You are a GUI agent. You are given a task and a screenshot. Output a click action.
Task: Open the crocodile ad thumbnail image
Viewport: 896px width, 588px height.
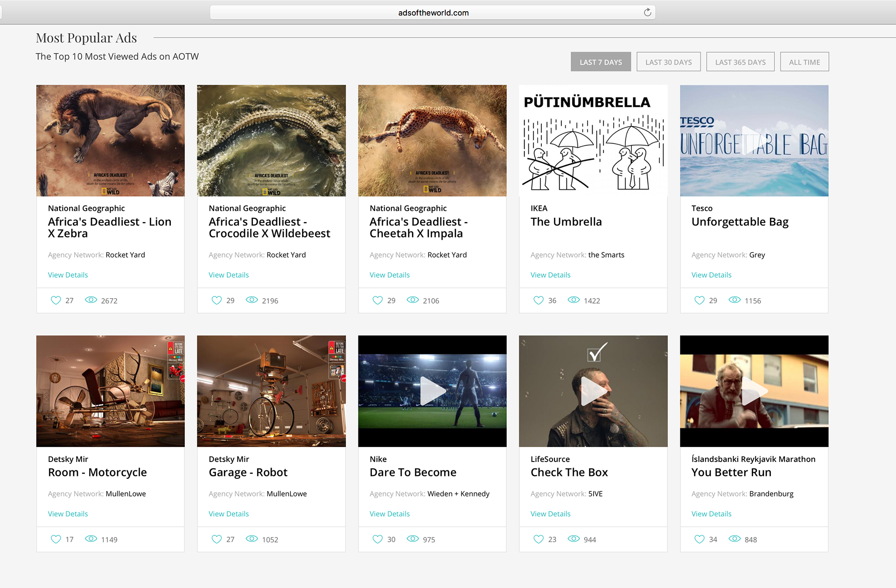(x=272, y=140)
